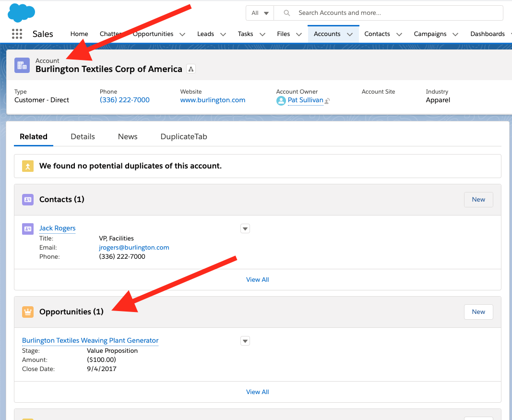512x420 pixels.
Task: Open row actions for Burlington Textiles Weaving Plant Generator
Action: tap(245, 341)
